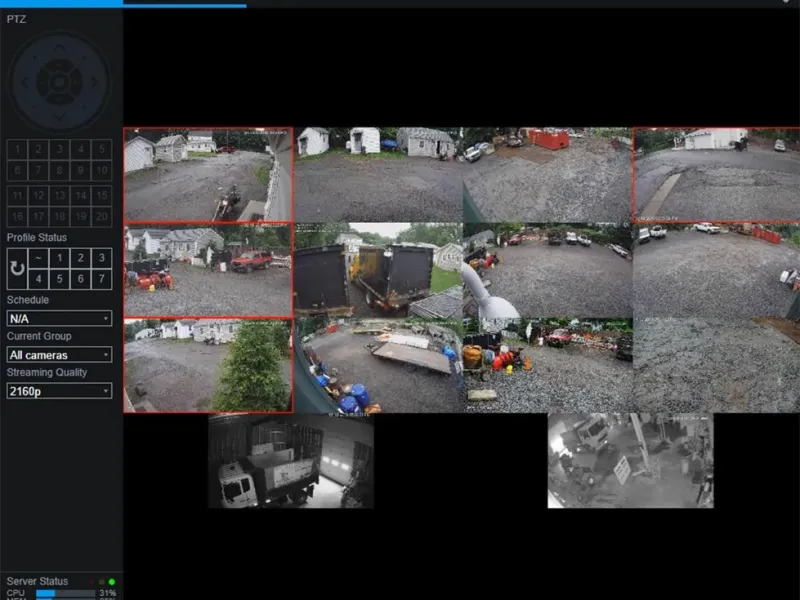Go to PTZ preset 1
The height and width of the screenshot is (600, 800).
pyautogui.click(x=17, y=149)
